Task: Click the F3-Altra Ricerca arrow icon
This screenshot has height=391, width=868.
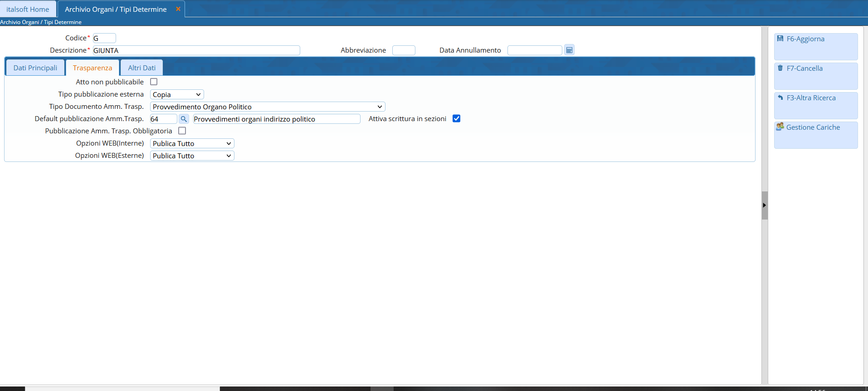Action: tap(780, 98)
